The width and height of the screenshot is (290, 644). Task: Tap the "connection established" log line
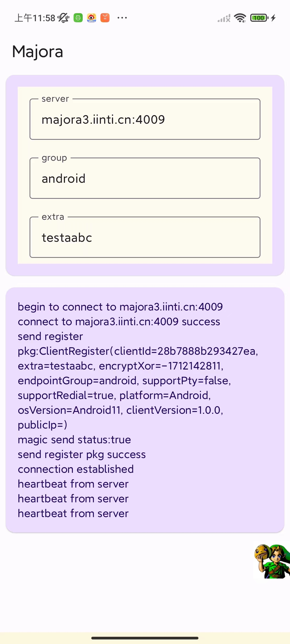(76, 469)
